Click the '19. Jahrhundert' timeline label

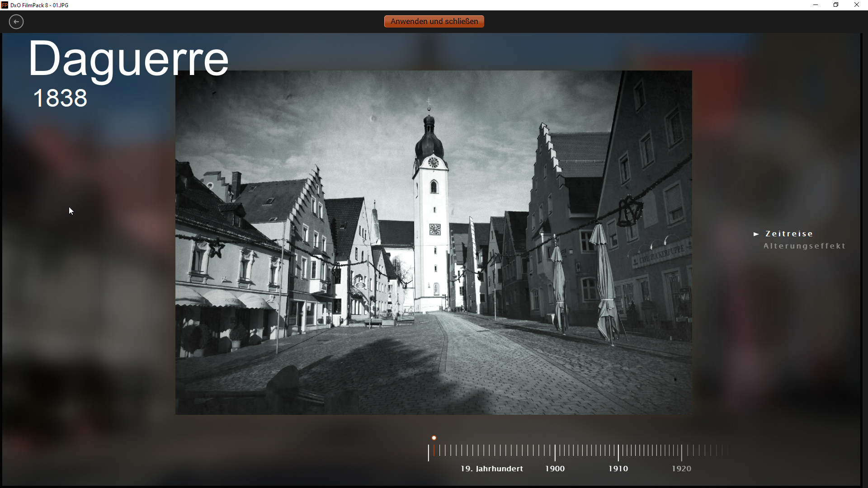pyautogui.click(x=492, y=469)
